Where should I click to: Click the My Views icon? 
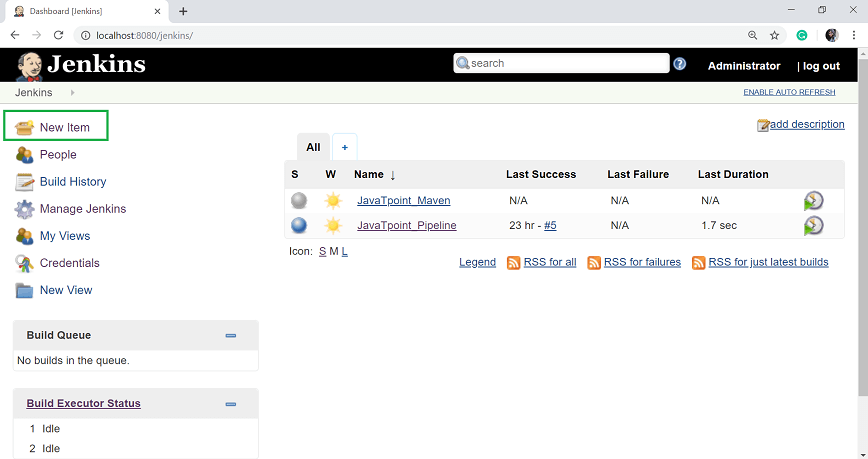click(24, 236)
